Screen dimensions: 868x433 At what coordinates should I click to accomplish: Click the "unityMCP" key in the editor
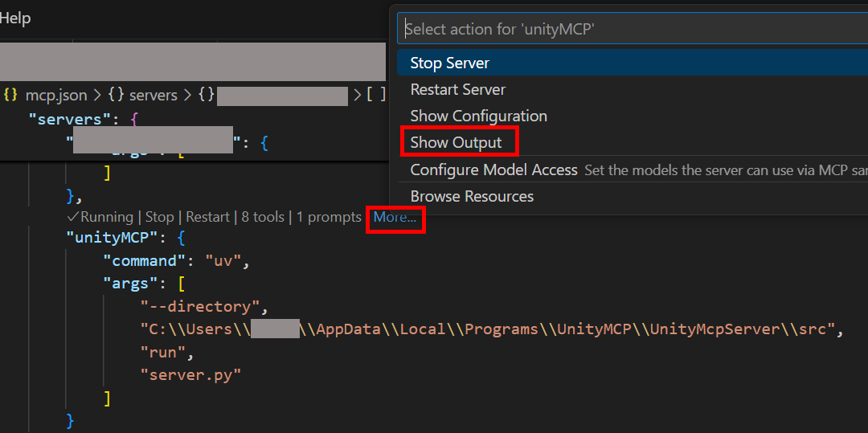[x=116, y=239]
